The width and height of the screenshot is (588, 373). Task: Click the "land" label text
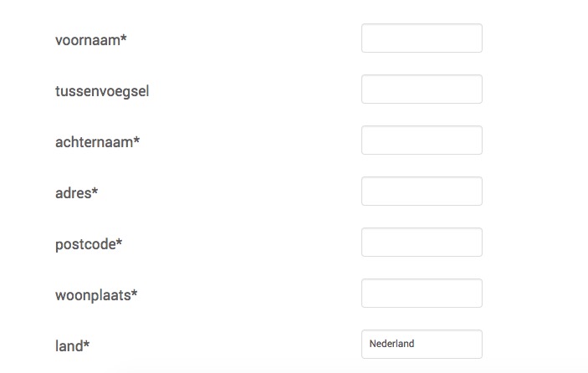pos(69,345)
